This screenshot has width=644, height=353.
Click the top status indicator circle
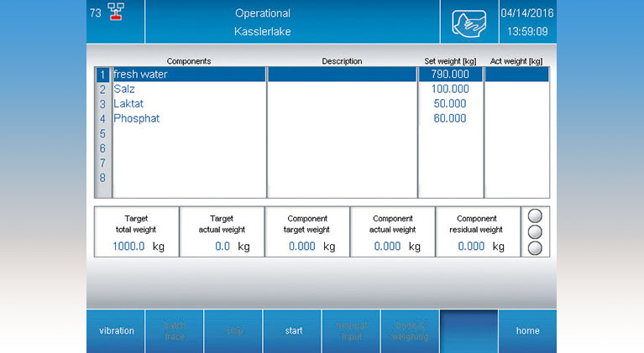(534, 216)
